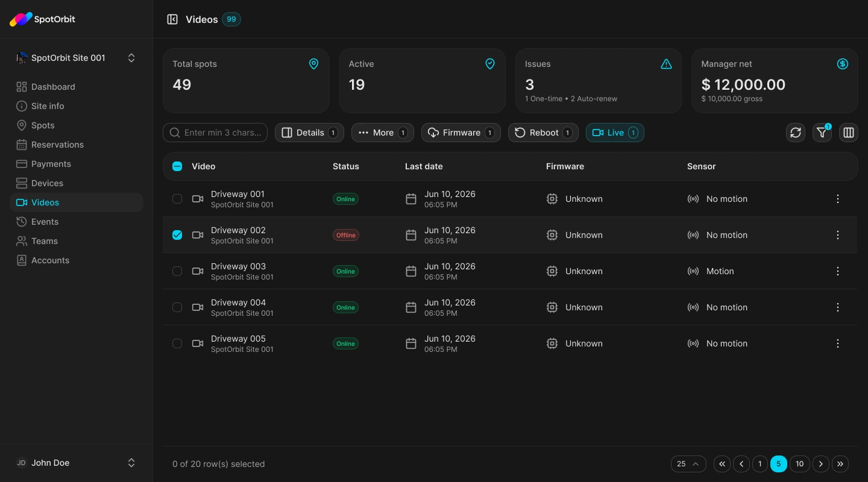Open row menu for Driveway 004
Image resolution: width=868 pixels, height=482 pixels.
[838, 307]
